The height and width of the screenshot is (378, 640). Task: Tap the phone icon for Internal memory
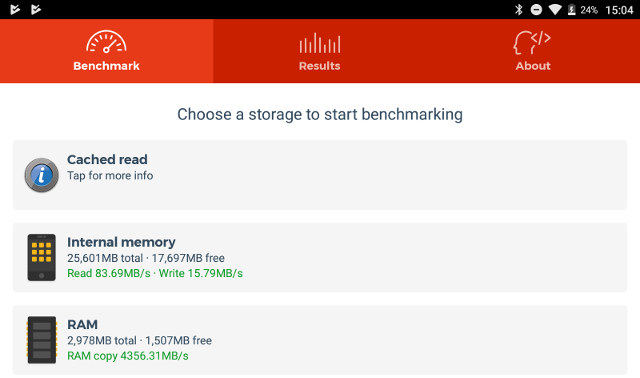(x=41, y=257)
